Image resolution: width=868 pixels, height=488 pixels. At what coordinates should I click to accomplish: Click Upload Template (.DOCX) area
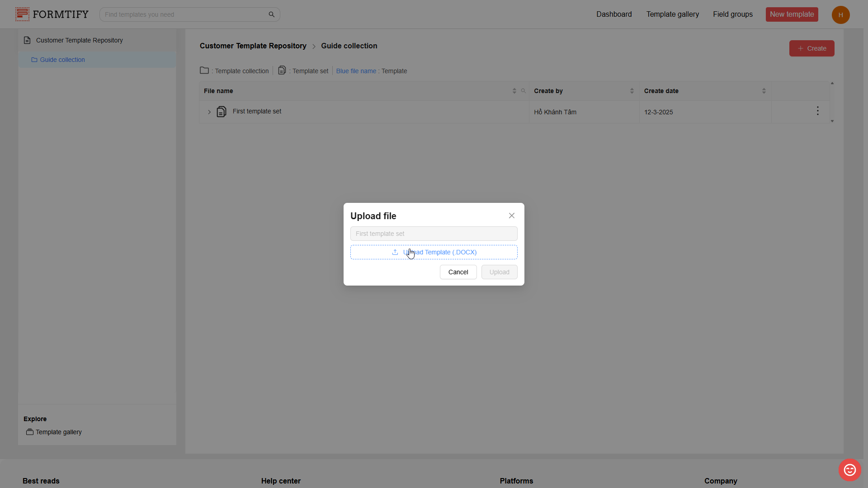[x=434, y=252]
